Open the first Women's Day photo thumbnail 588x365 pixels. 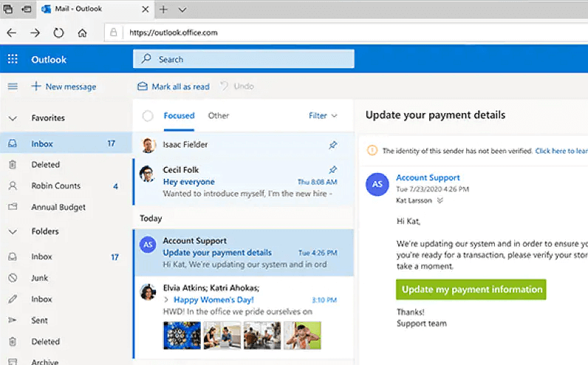(x=180, y=335)
